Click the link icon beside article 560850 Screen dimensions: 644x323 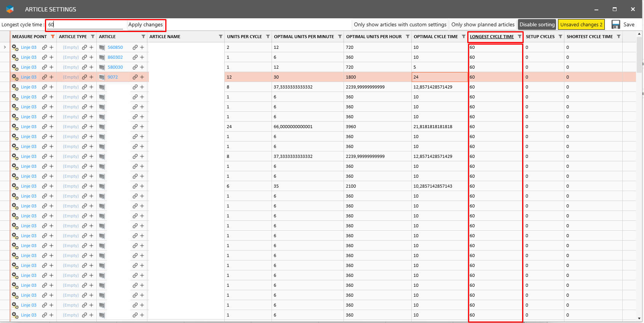click(135, 47)
